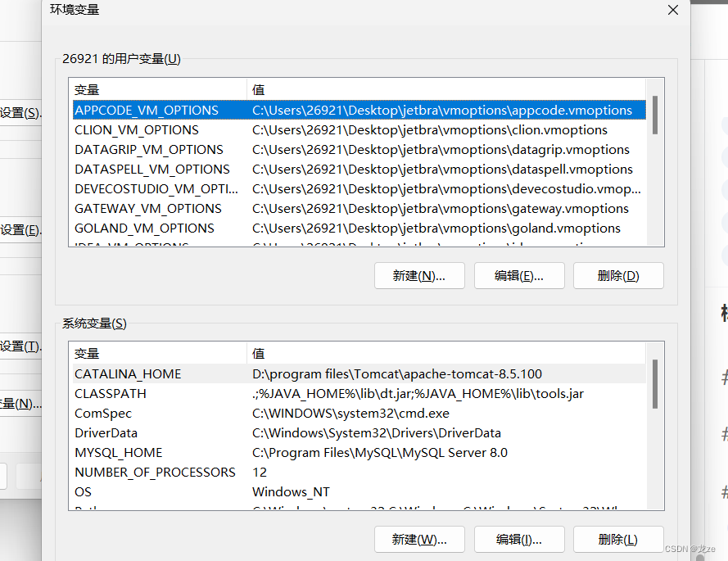Viewport: 728px width, 561px height.
Task: Click the 变量 column header in user variables
Action: click(x=159, y=89)
